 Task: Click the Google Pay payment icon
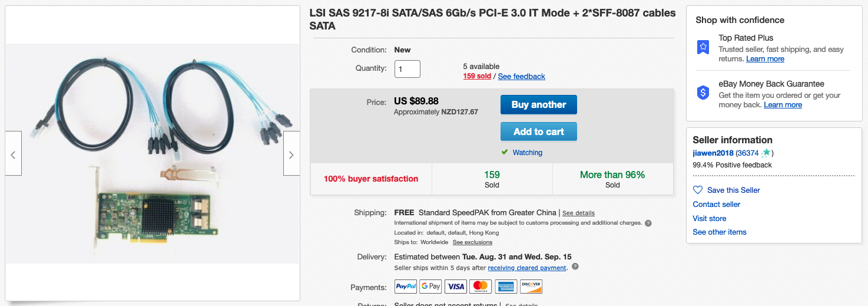pyautogui.click(x=430, y=287)
